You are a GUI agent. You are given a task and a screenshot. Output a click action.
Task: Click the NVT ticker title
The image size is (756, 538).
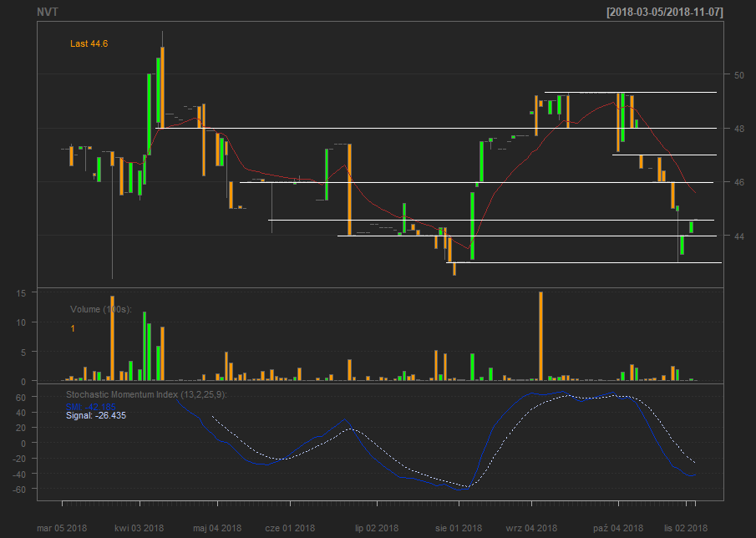click(48, 12)
